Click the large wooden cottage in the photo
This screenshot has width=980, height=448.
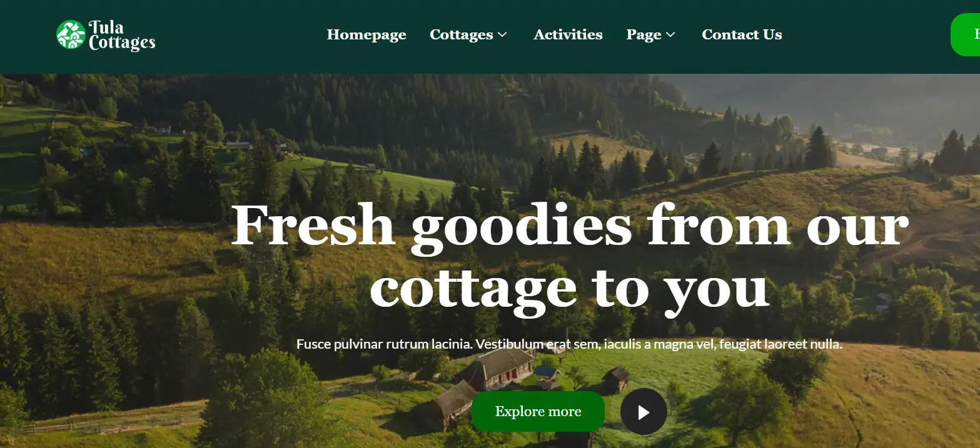pyautogui.click(x=496, y=369)
